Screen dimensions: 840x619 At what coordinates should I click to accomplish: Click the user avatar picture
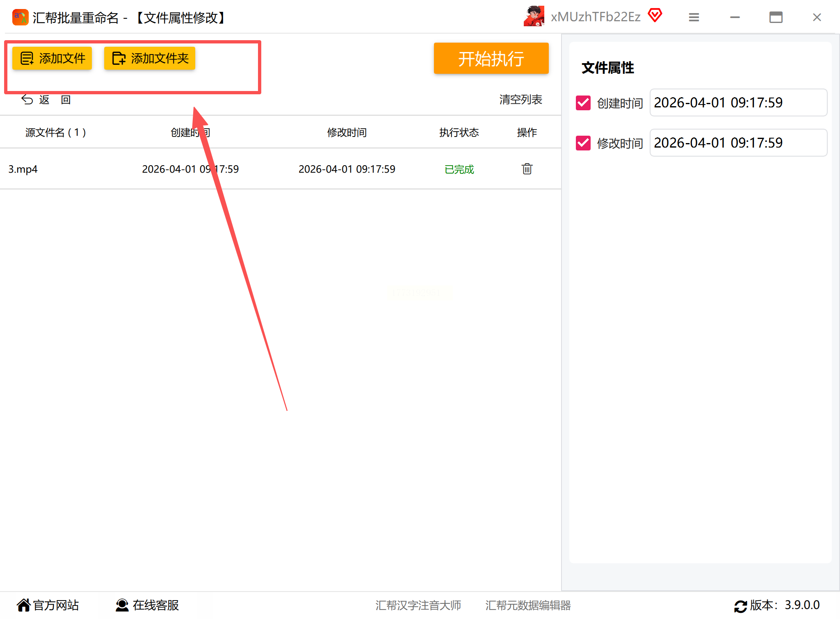[x=534, y=16]
